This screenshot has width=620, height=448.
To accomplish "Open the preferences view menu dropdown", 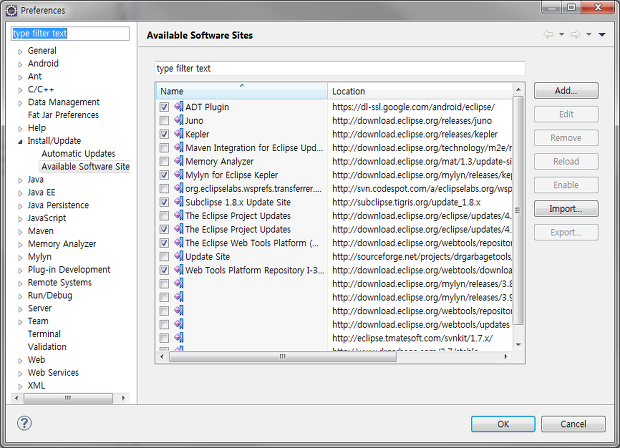I will pyautogui.click(x=602, y=34).
